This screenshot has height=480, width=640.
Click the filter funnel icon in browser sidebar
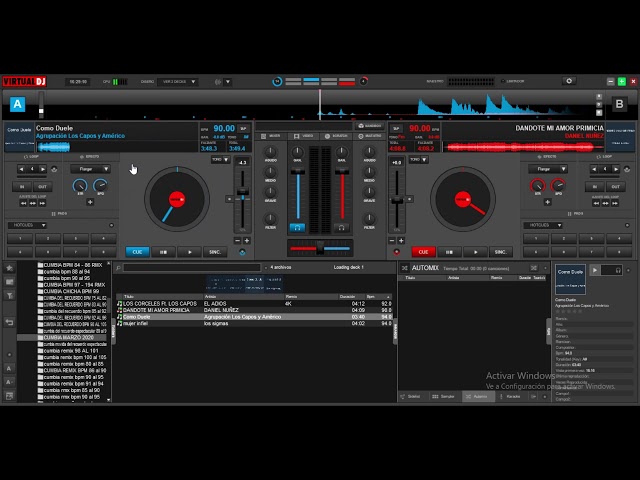click(x=9, y=295)
